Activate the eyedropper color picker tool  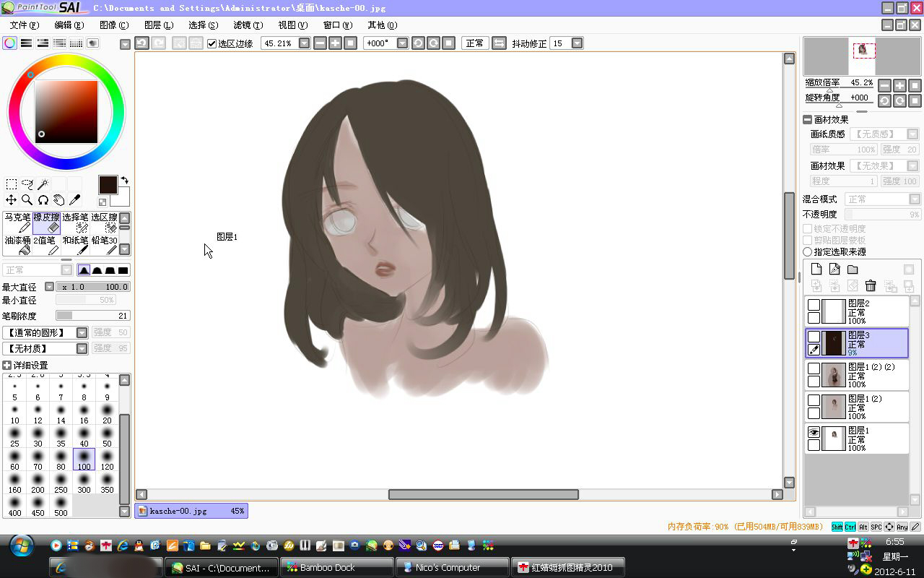click(x=75, y=200)
